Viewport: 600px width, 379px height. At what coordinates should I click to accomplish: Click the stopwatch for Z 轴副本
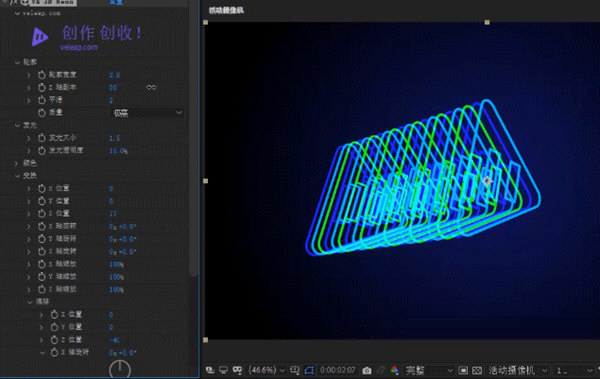tap(42, 88)
